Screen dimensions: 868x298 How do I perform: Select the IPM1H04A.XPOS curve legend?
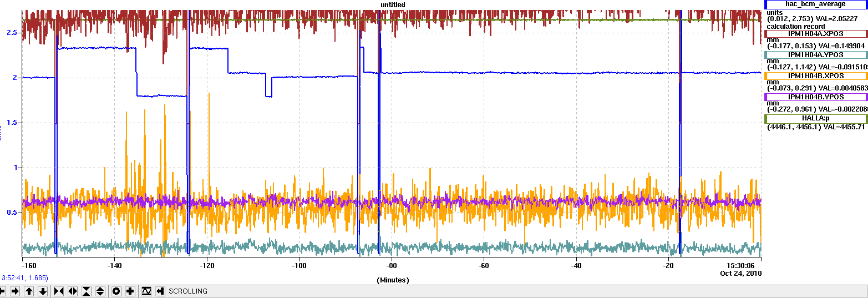coord(815,33)
